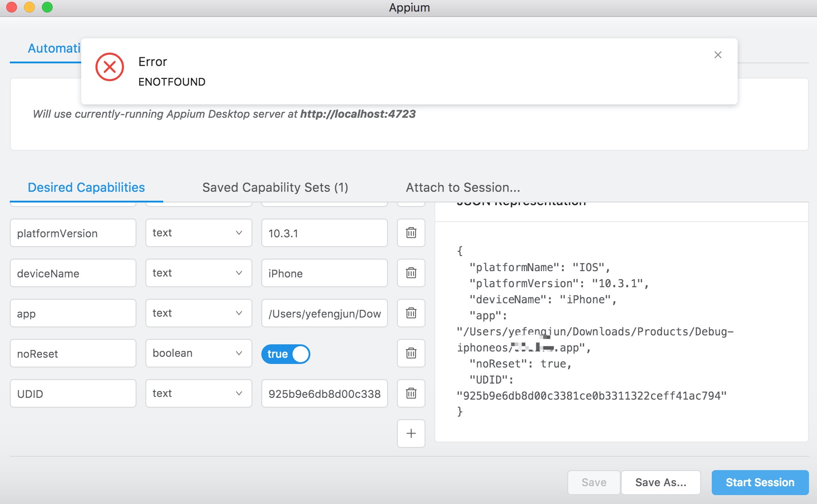Delete the app capability row

point(411,313)
